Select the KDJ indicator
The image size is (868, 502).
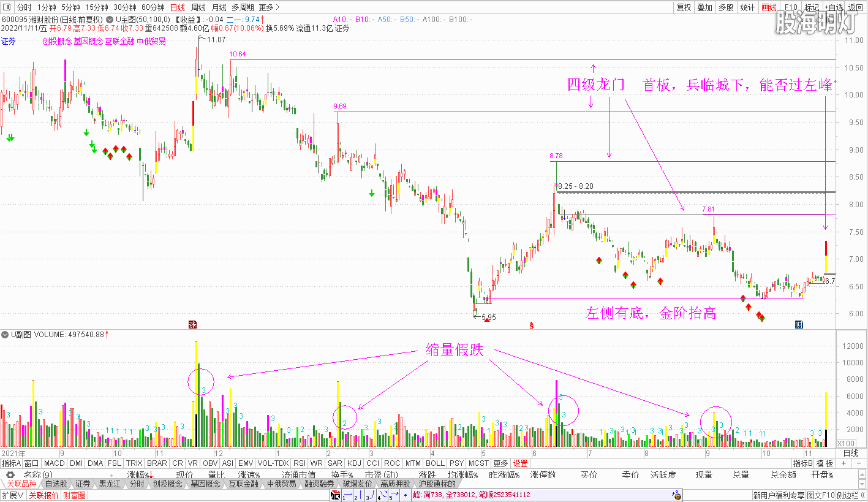click(354, 463)
